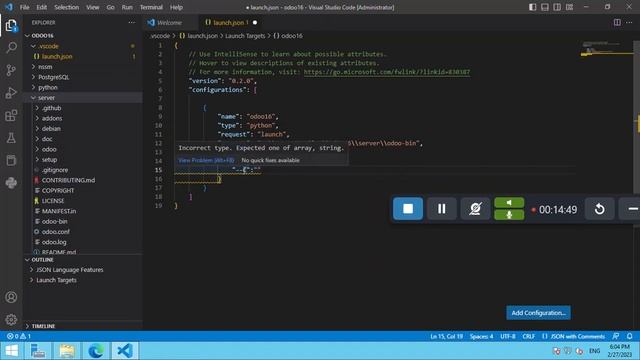Open the Testing flask icon
The height and width of the screenshot is (360, 640).
pos(11,138)
